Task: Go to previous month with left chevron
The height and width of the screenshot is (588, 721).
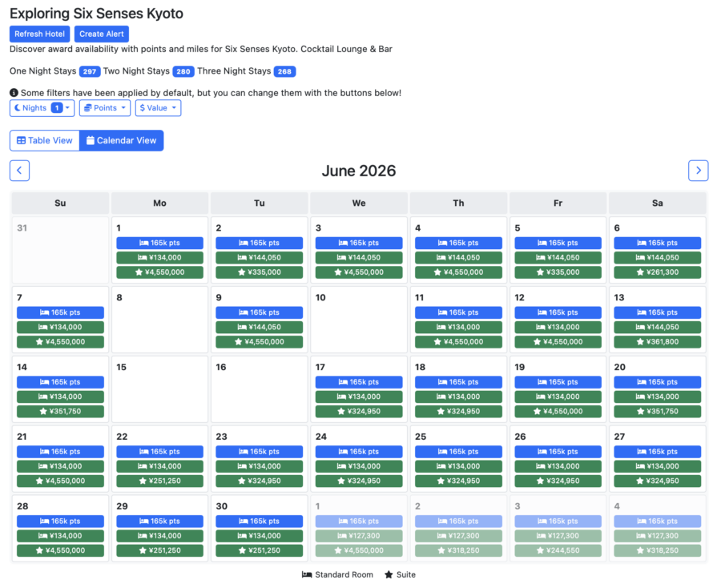Action: pyautogui.click(x=19, y=171)
